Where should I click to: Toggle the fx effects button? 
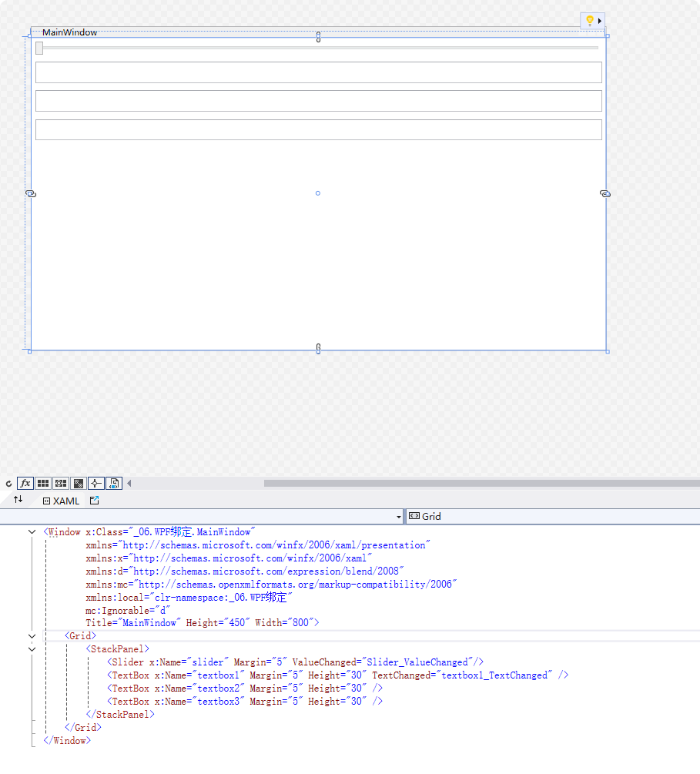click(x=25, y=483)
